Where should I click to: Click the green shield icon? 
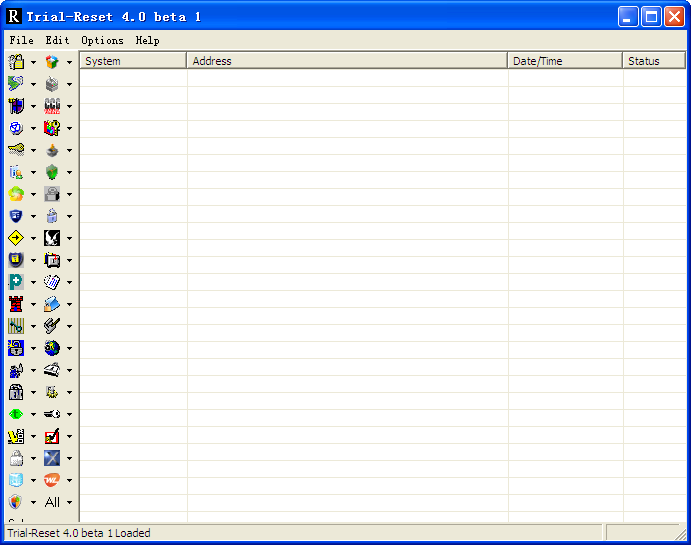tap(52, 172)
